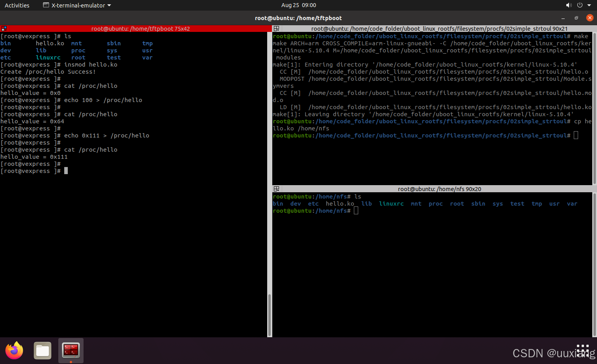Open the Activities overview
The width and height of the screenshot is (597, 364).
(17, 5)
